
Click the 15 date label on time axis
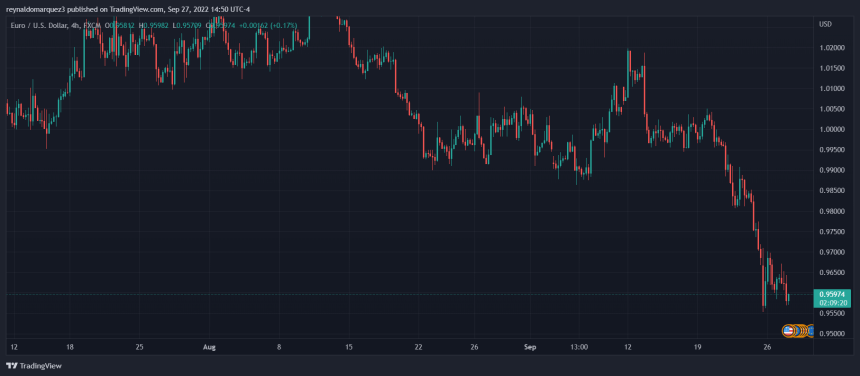click(349, 347)
